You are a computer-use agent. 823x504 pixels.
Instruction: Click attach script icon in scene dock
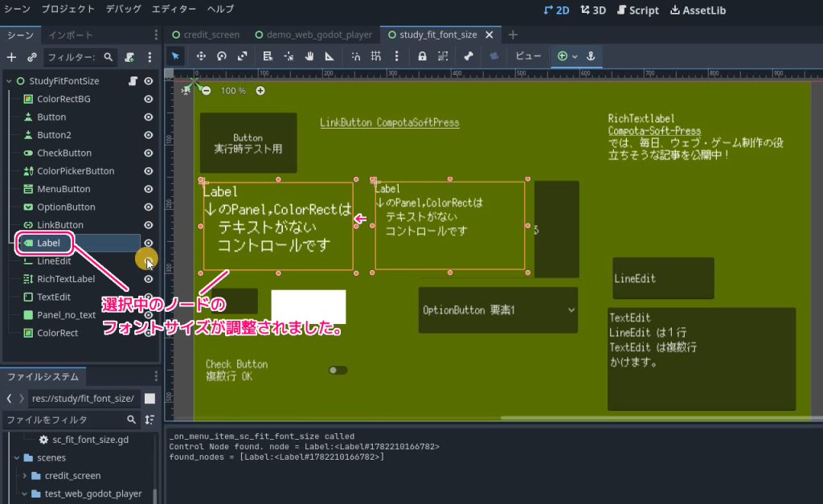tap(129, 57)
